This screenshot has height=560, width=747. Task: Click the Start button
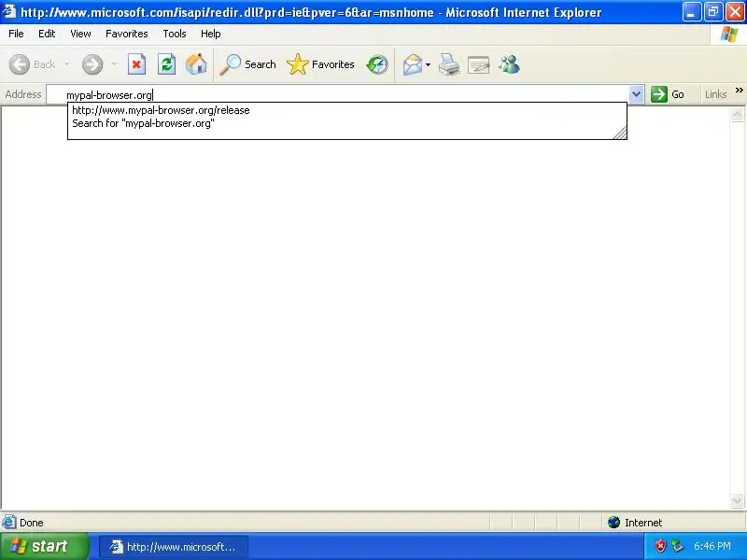(44, 546)
